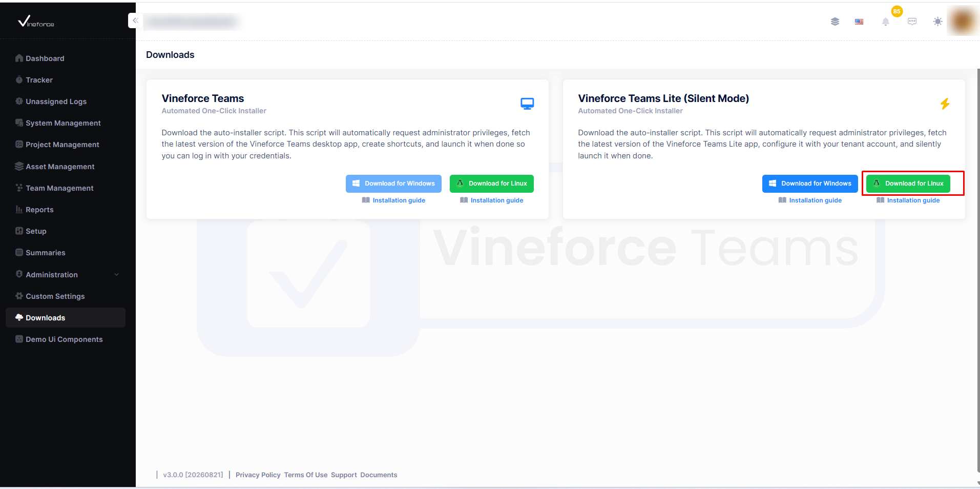Viewport: 980px width, 489px height.
Task: Open Teams Lite Linux installation guide
Action: pos(908,200)
